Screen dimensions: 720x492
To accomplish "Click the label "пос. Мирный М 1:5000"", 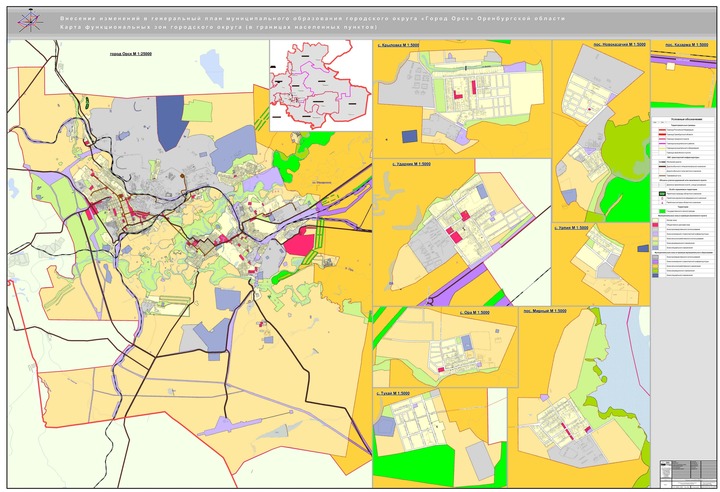I will point(545,311).
